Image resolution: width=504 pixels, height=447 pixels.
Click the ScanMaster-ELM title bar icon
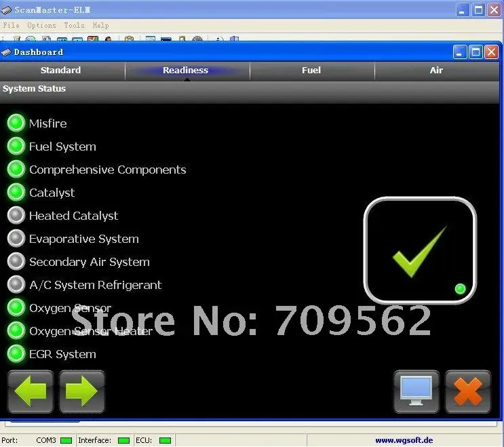coord(6,10)
